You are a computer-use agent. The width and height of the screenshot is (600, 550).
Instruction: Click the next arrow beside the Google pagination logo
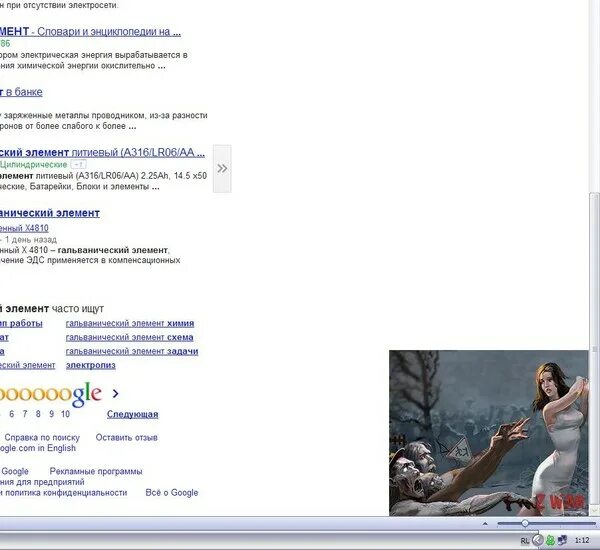[x=116, y=393]
